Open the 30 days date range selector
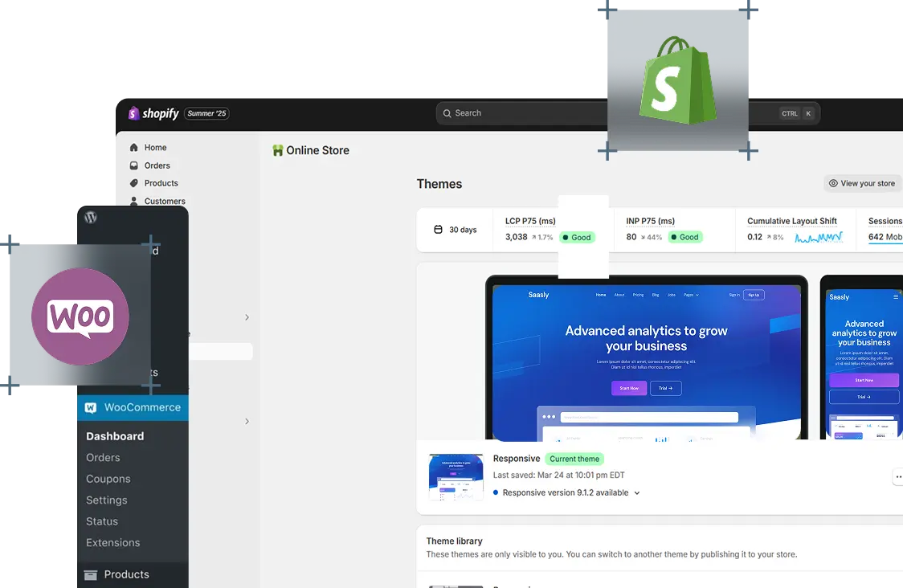This screenshot has width=903, height=588. [456, 230]
